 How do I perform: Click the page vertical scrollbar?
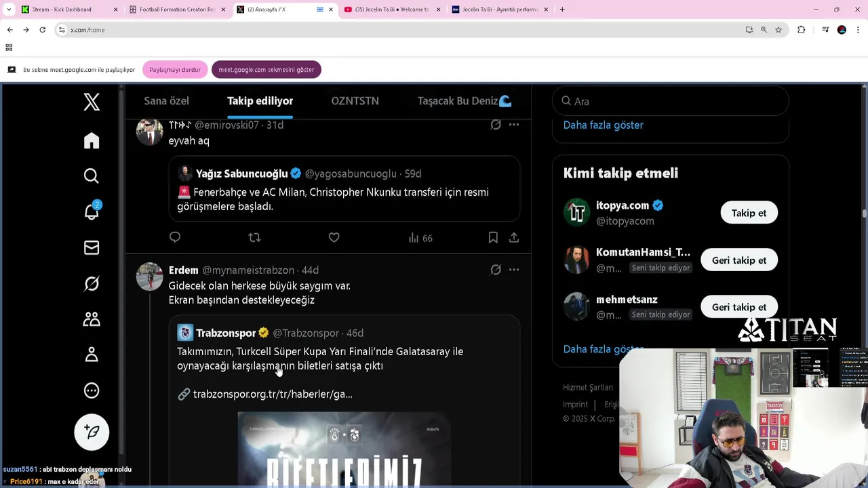point(864,213)
